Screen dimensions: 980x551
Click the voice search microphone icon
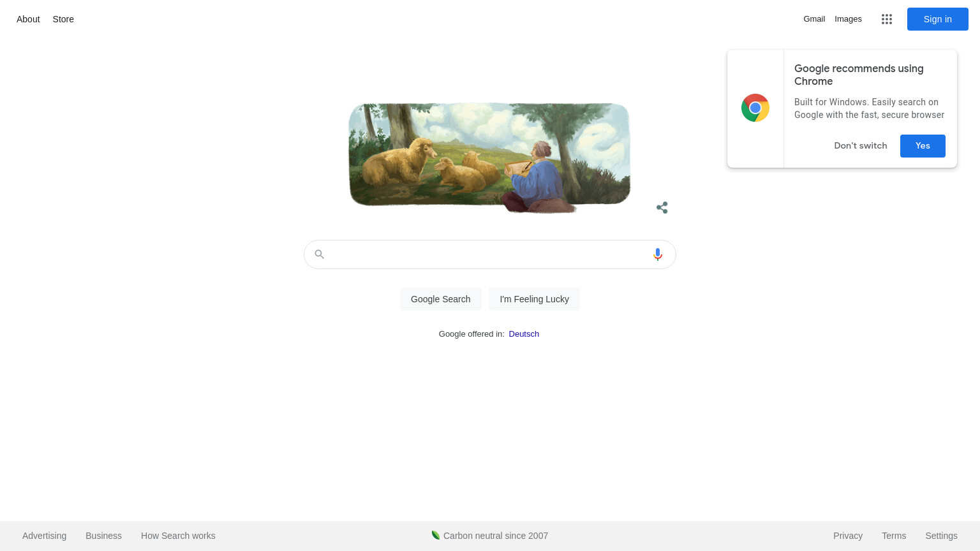coord(658,254)
